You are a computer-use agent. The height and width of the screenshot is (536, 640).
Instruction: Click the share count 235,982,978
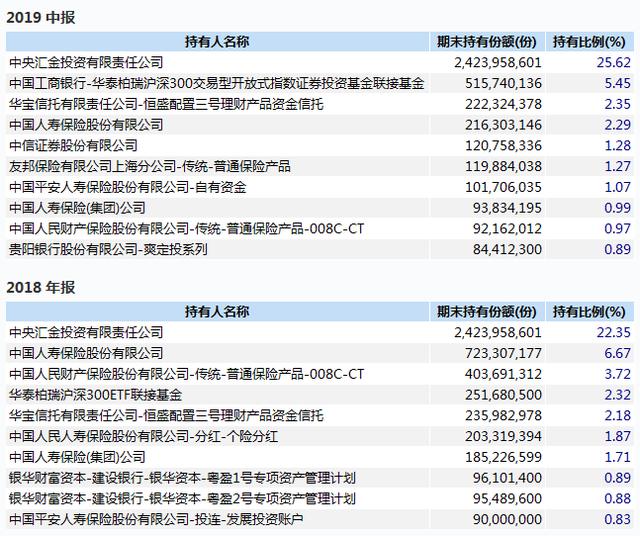[503, 416]
